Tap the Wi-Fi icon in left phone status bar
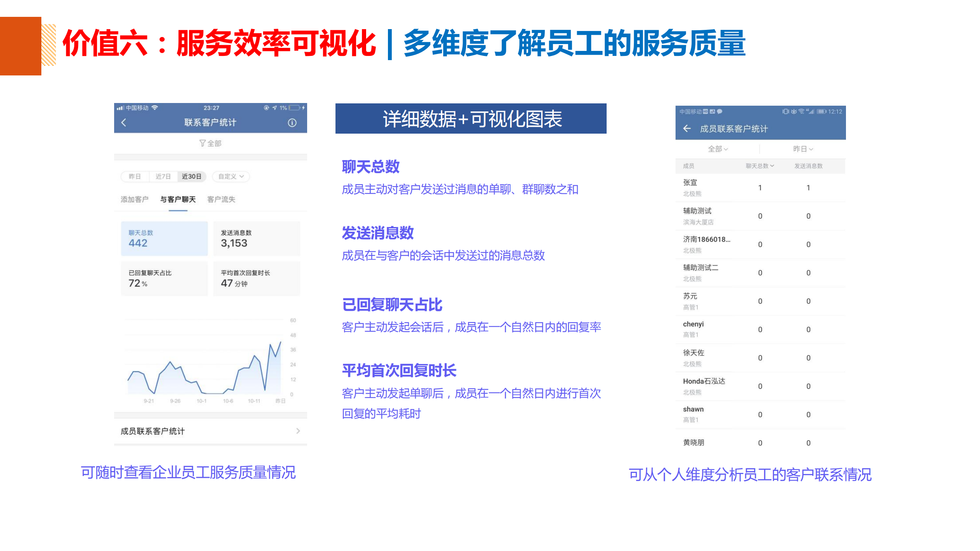Image resolution: width=980 pixels, height=551 pixels. point(155,108)
